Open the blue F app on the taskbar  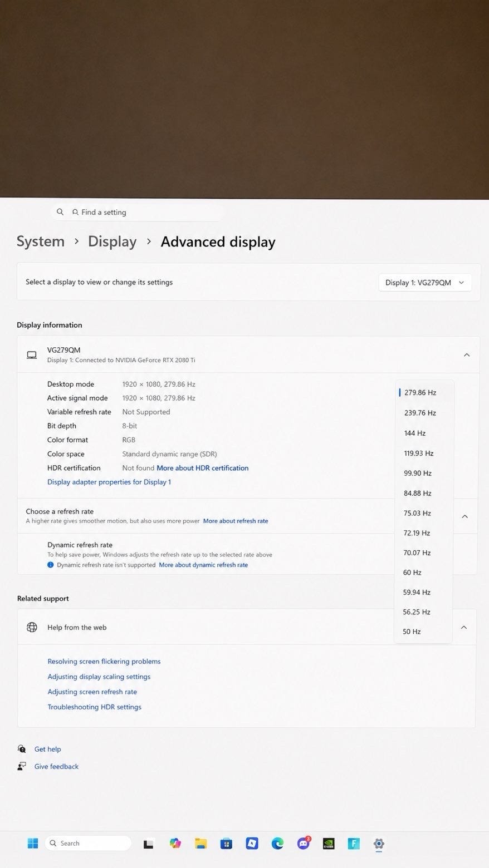354,844
